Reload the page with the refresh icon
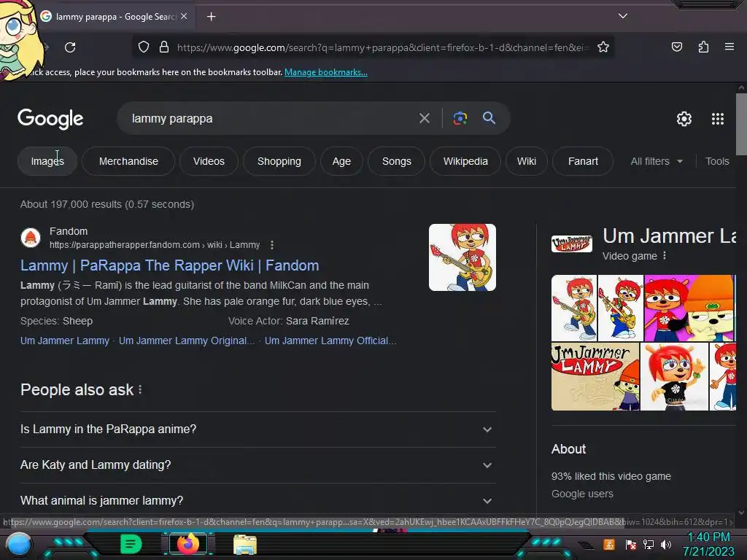747x560 pixels. [x=70, y=47]
